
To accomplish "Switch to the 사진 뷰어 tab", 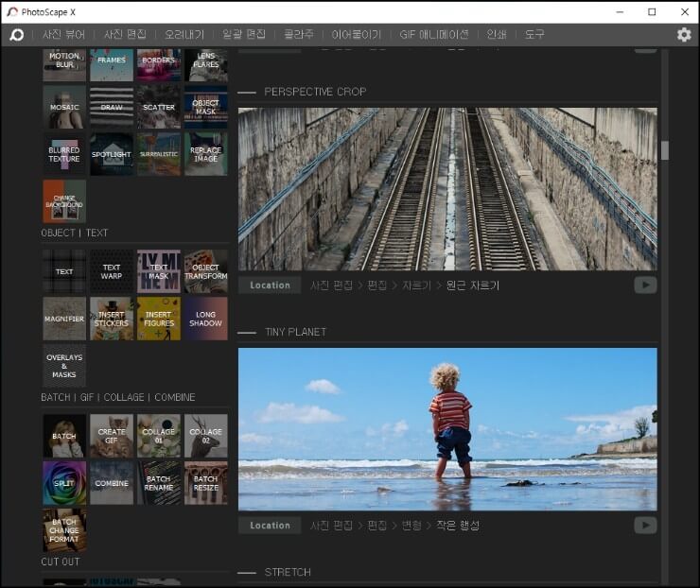I will [63, 34].
